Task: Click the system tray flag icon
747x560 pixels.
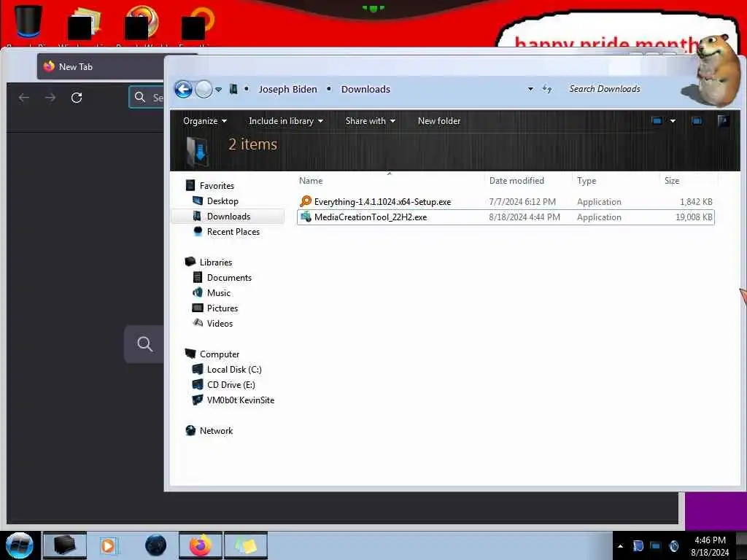Action: [638, 546]
